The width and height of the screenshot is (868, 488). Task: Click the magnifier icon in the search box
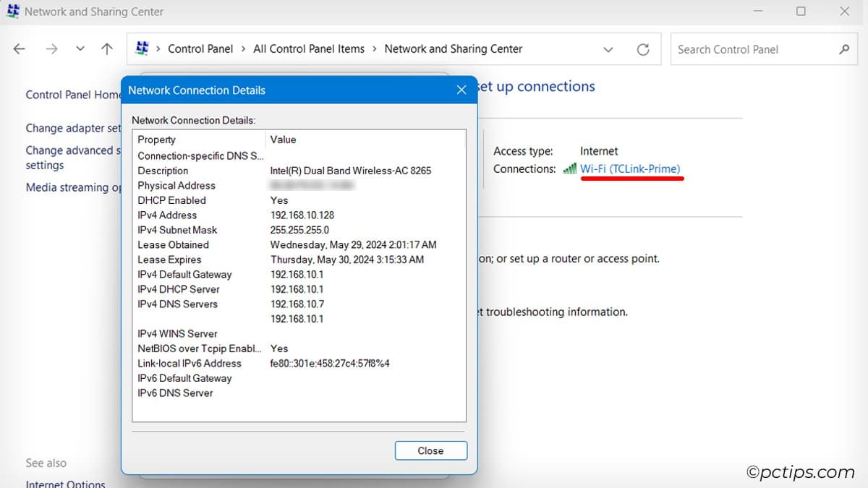pos(844,49)
